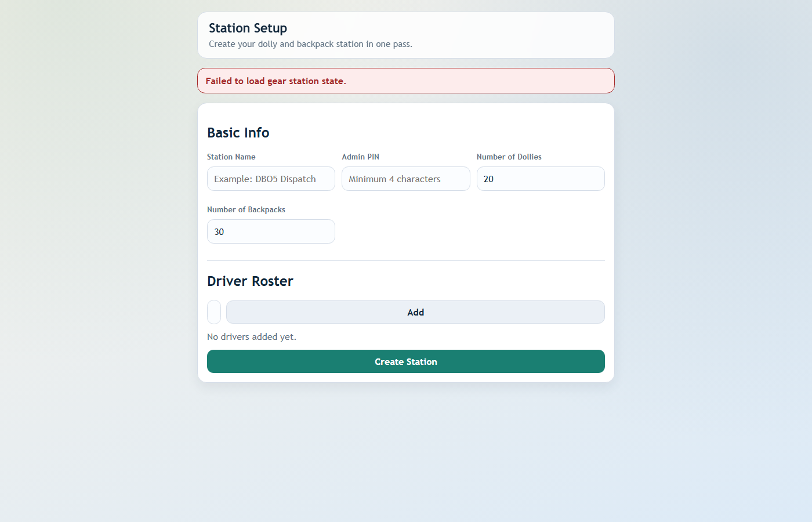Click the Basic Info section title

pos(238,132)
